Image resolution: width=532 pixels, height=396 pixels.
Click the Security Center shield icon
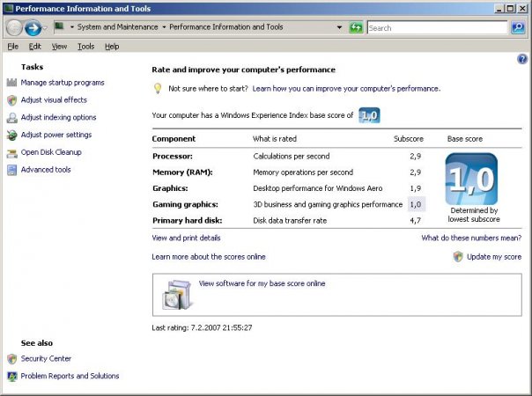tap(11, 359)
